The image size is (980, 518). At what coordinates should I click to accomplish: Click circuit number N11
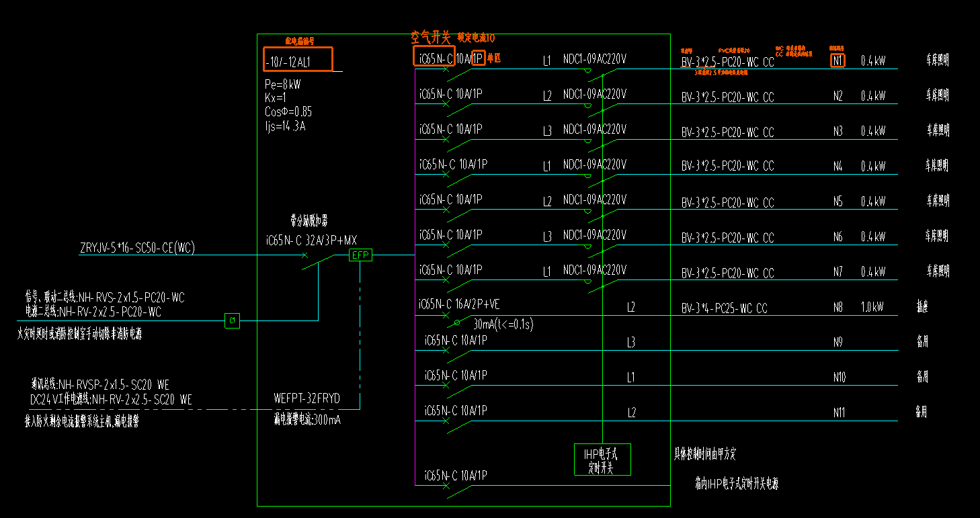[x=839, y=413]
